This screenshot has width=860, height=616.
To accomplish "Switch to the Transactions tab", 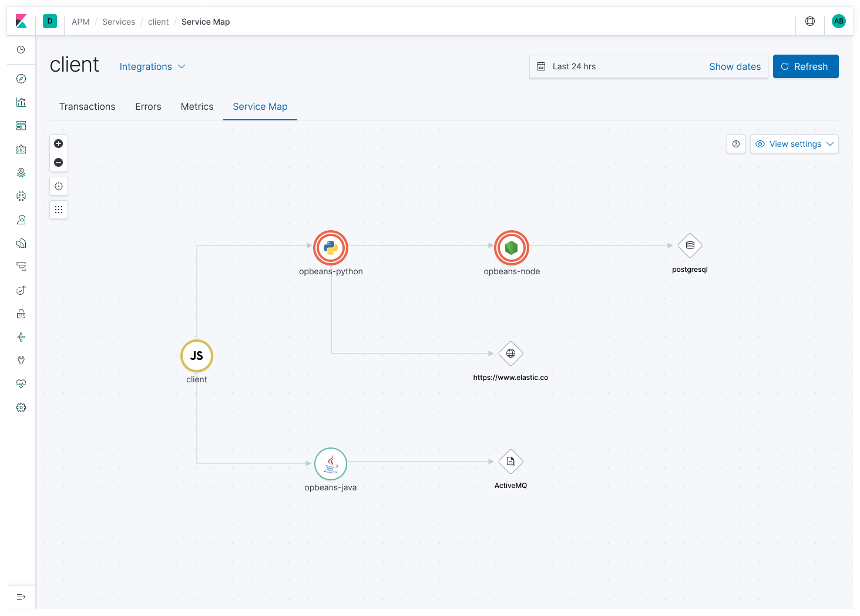I will coord(87,106).
